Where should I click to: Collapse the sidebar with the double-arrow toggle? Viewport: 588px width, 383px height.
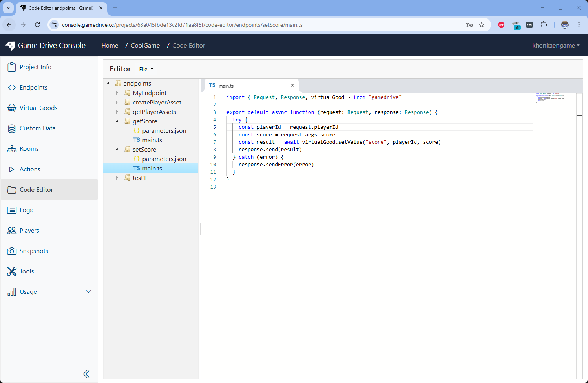[86, 374]
